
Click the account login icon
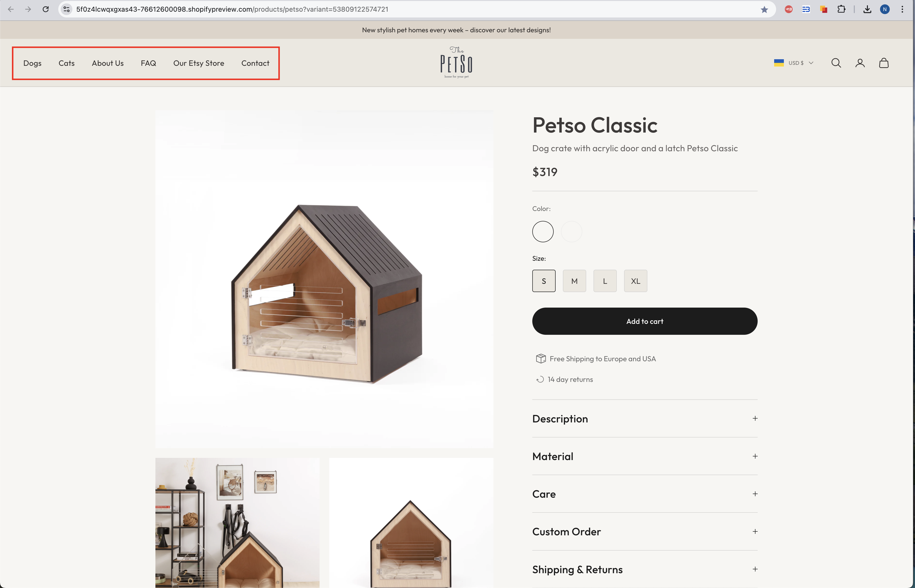click(x=860, y=63)
